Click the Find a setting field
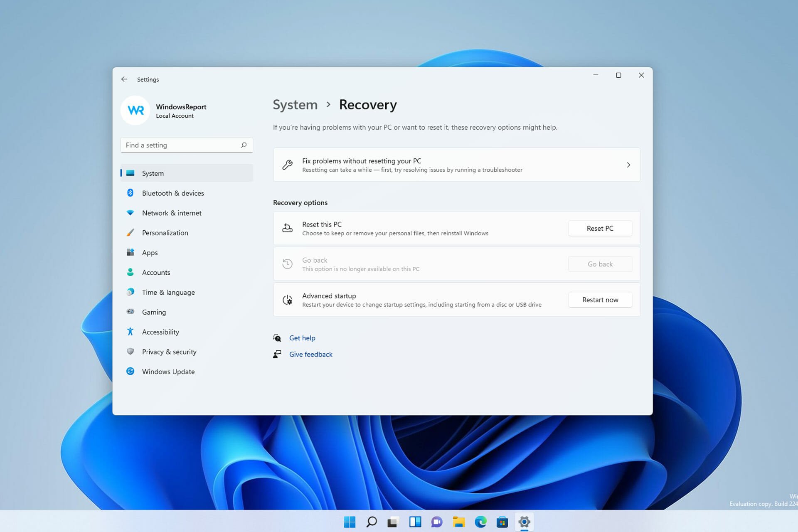 [187, 145]
